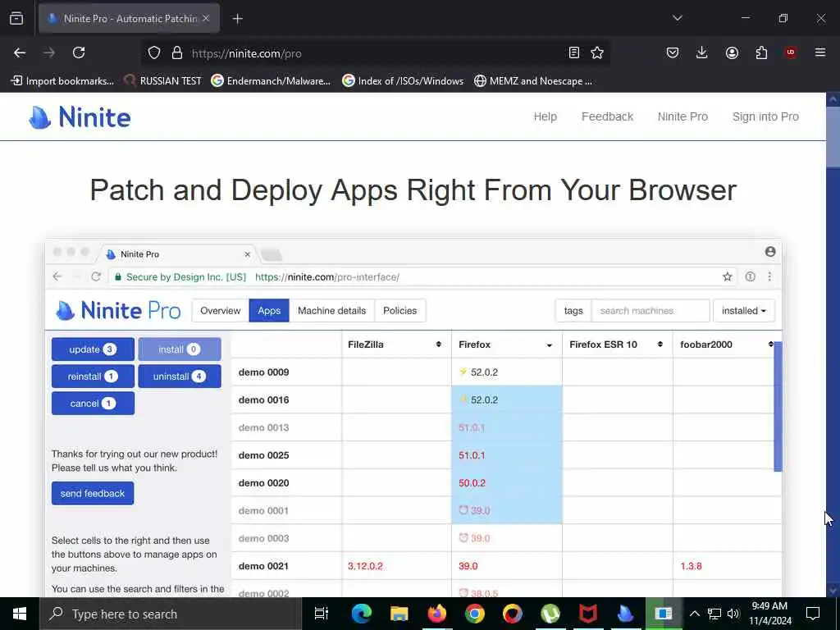Open Firefox downloads panel
The image size is (840, 630).
pos(702,52)
